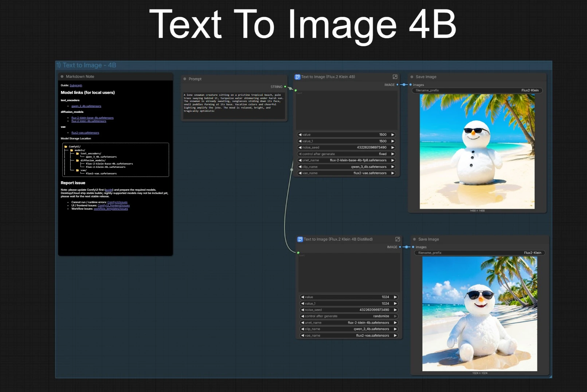The image size is (587, 392).
Task: Click IMAGE output slot of the Distilled node
Action: point(400,247)
